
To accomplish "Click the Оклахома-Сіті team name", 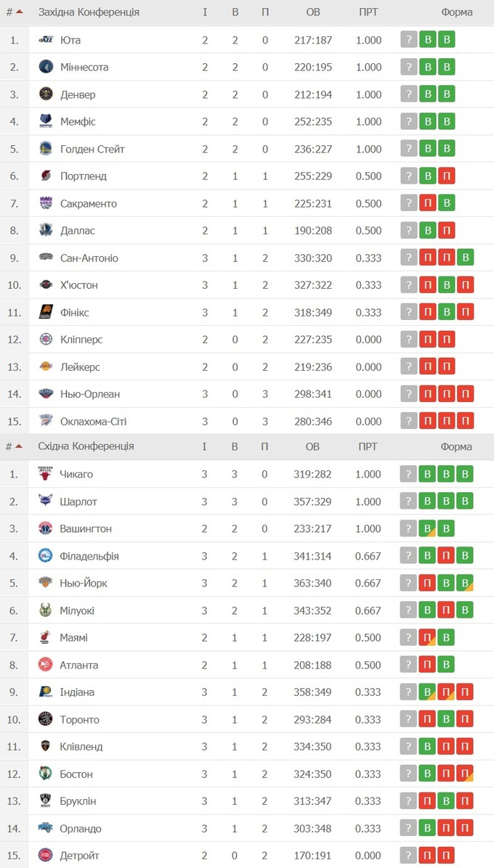I will click(x=95, y=421).
